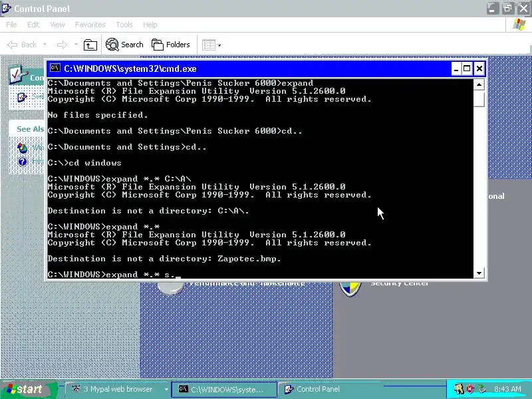Click the taskbar clock showing 8:43 AM
Screen dimensions: 532x399
[507, 389]
